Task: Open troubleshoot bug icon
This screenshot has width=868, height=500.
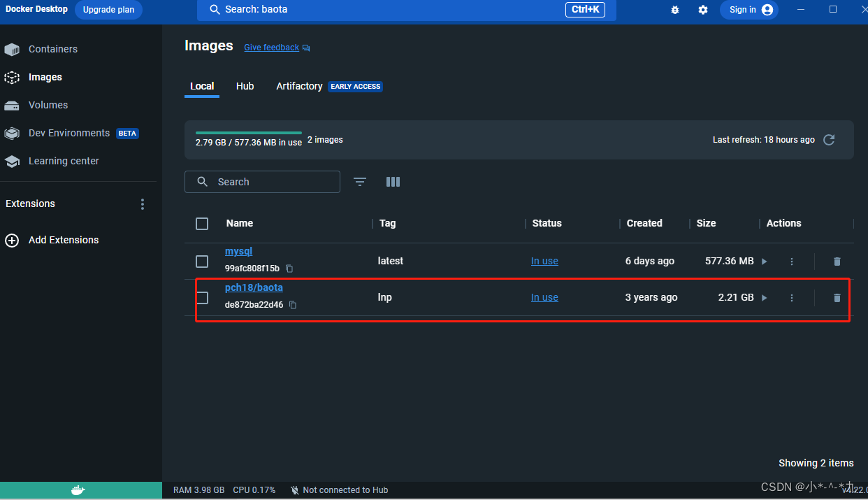Action: tap(675, 10)
